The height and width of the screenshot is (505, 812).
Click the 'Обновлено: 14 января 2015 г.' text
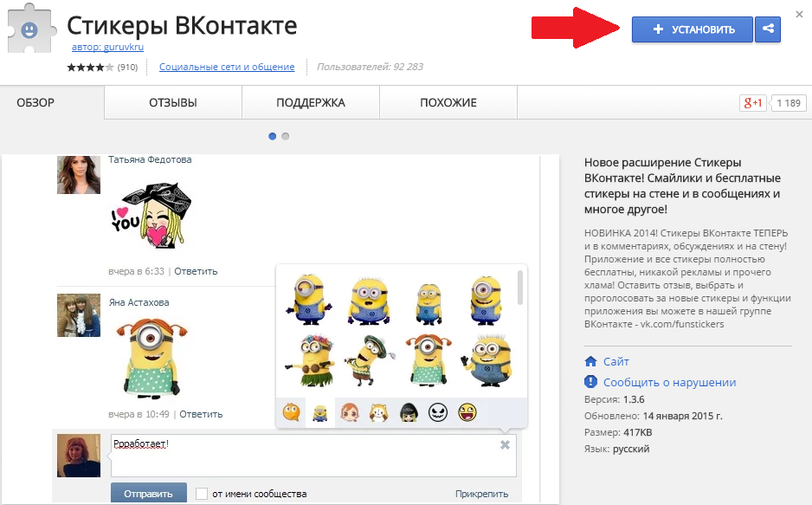(x=653, y=416)
